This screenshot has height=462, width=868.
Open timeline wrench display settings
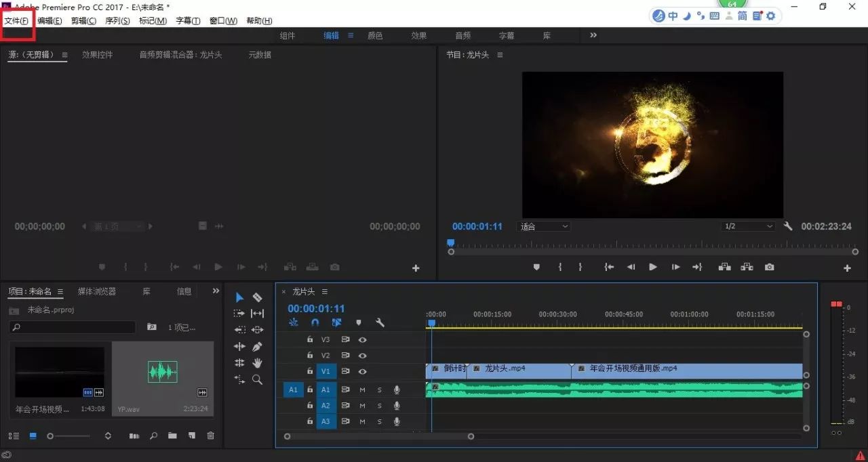click(380, 323)
